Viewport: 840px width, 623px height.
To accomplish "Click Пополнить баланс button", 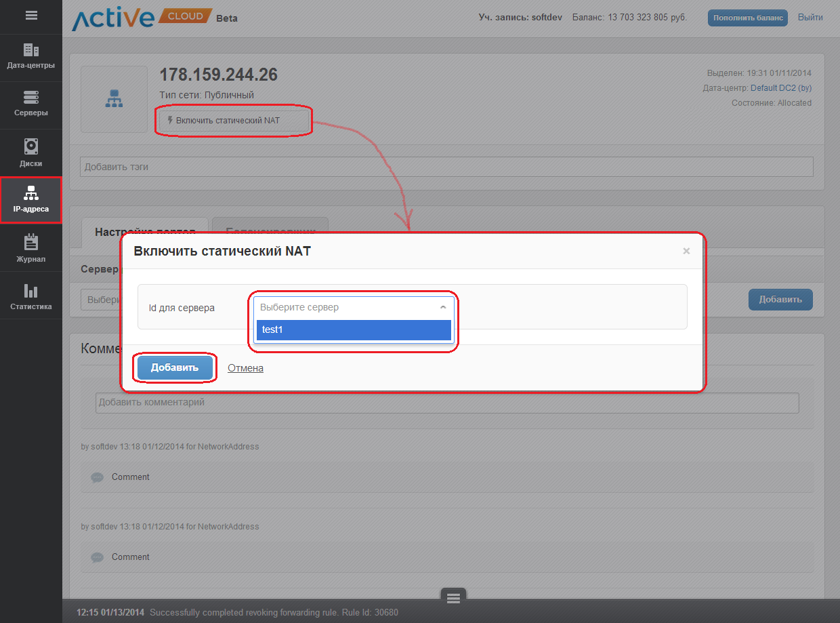I will pyautogui.click(x=747, y=18).
